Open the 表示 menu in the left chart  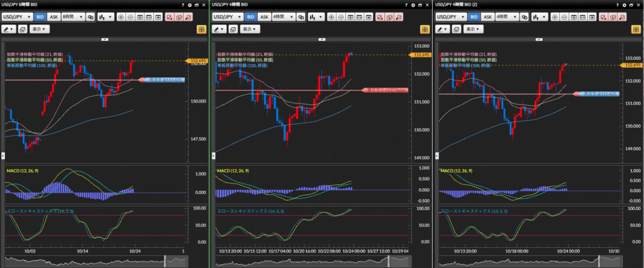(40, 29)
